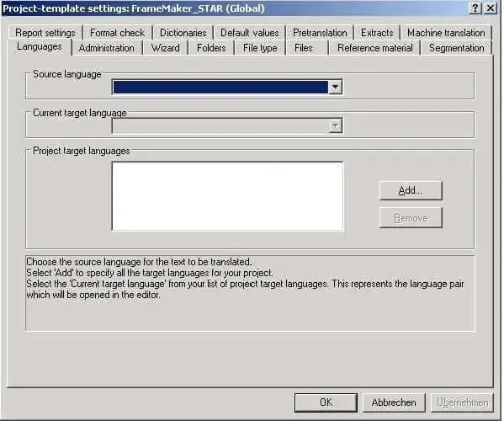Open the Wizard tab
Image resolution: width=504 pixels, height=421 pixels.
(166, 48)
